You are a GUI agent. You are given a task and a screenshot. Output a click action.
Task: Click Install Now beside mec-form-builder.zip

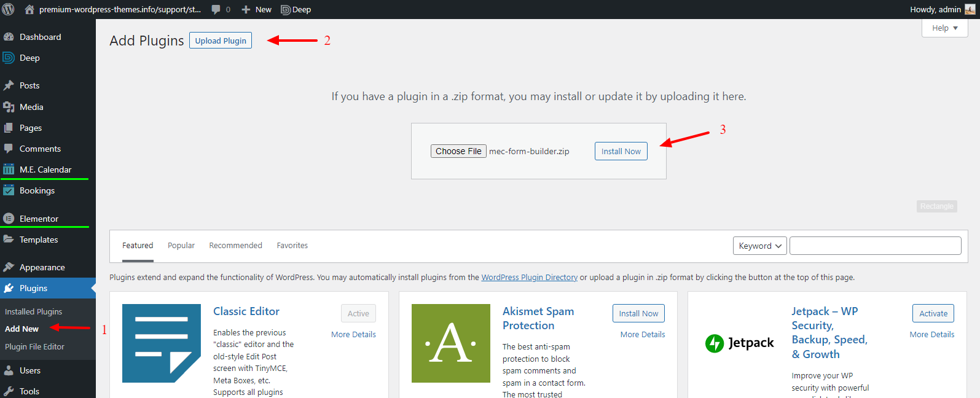(x=621, y=151)
